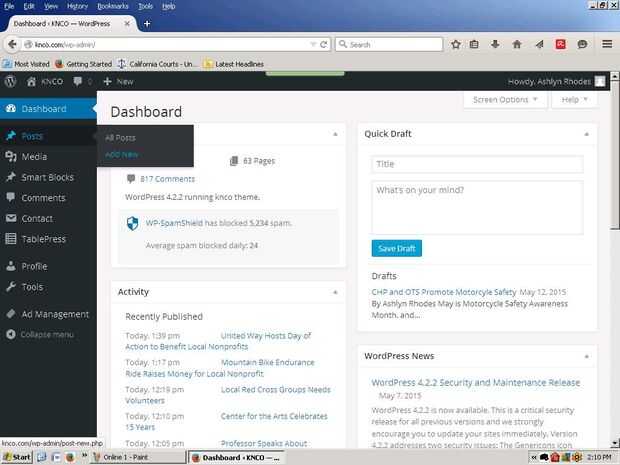620x465 pixels.
Task: Select Add New in Posts flyout
Action: 121,155
